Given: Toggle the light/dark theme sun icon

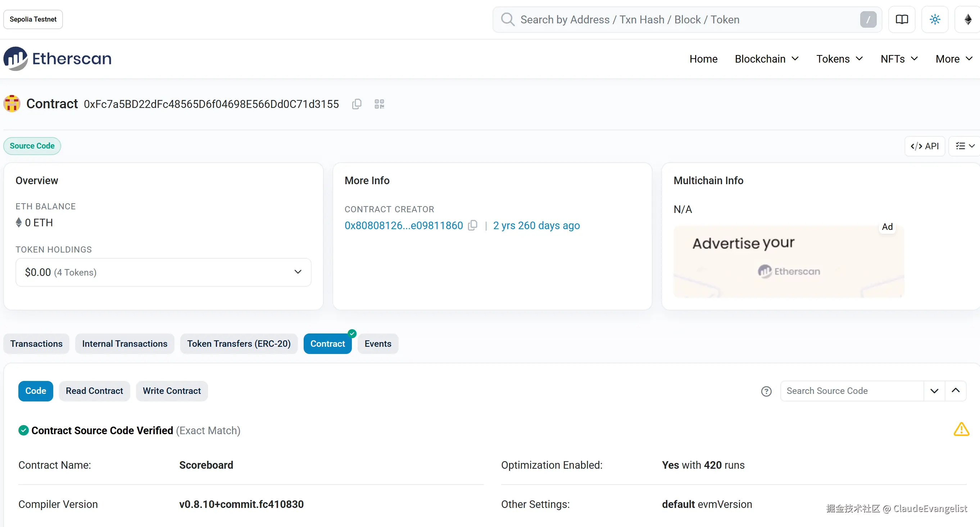Looking at the screenshot, I should pos(935,19).
